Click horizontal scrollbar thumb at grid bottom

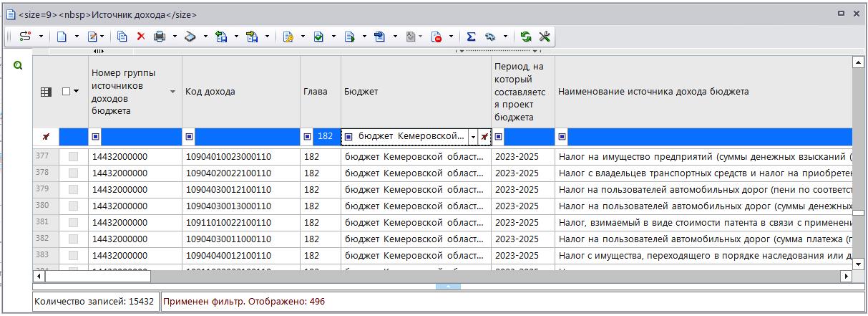[x=97, y=275]
